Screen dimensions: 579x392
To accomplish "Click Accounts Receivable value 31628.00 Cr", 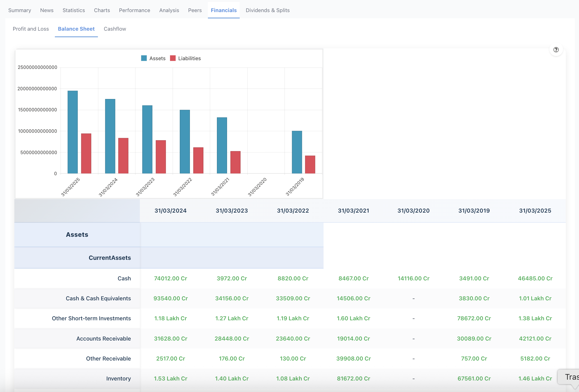I will 170,339.
